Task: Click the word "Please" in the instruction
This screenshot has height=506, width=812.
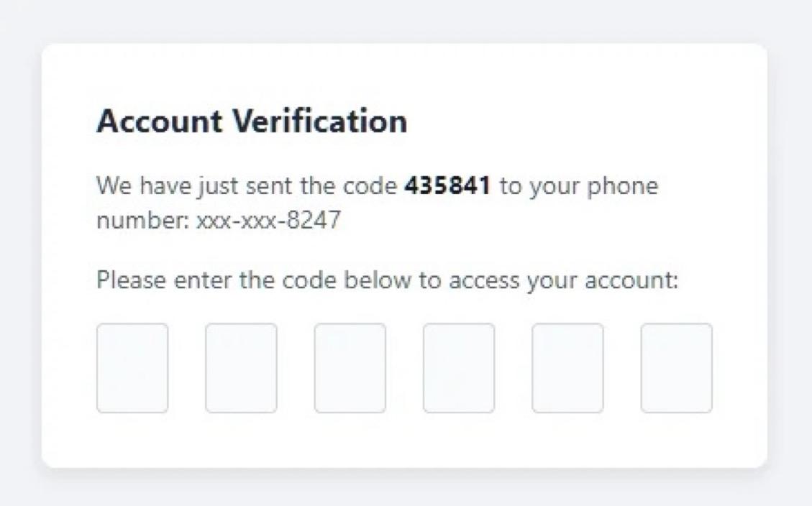Action: [130, 279]
